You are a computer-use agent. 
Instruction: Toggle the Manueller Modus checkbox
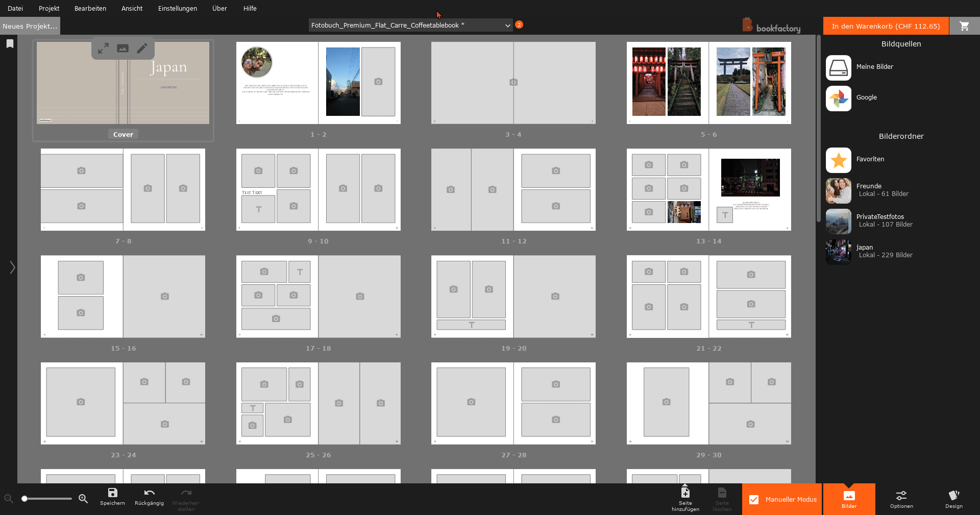[754, 500]
